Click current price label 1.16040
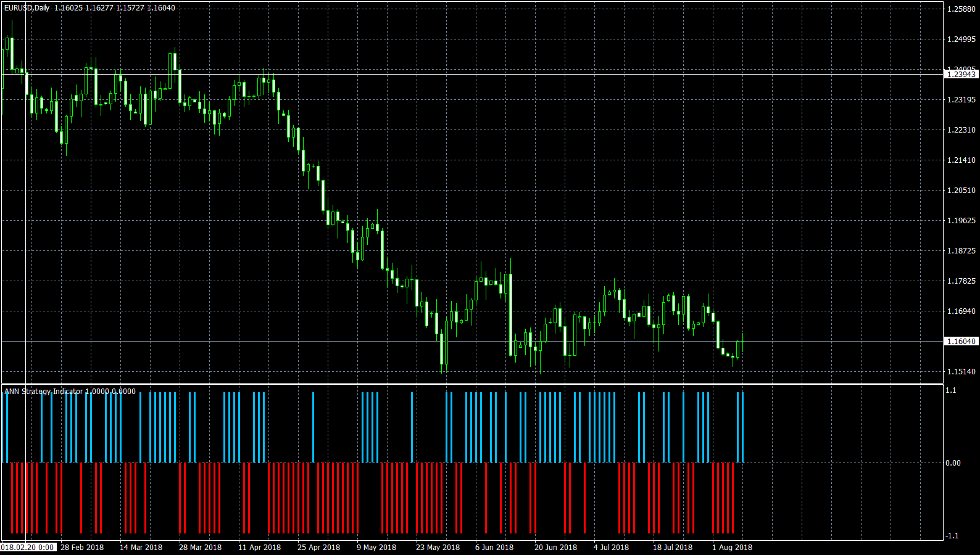Viewport: 980px width, 555px height. click(961, 341)
